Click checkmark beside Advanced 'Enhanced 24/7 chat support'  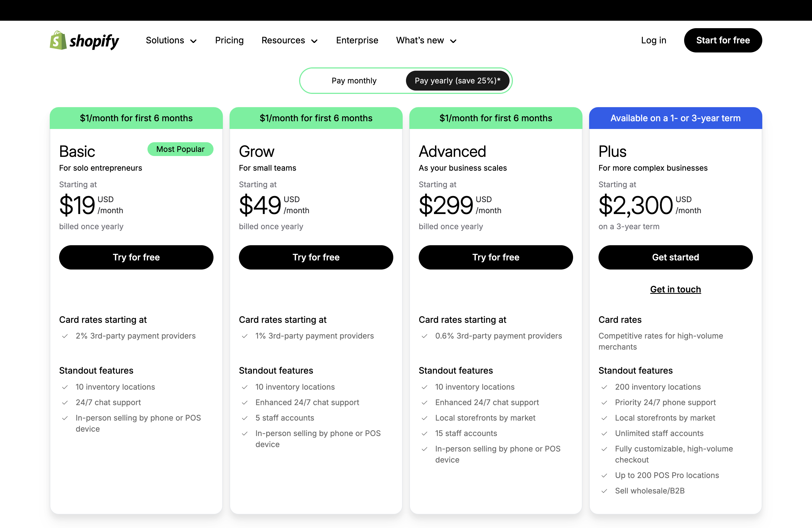(x=425, y=402)
